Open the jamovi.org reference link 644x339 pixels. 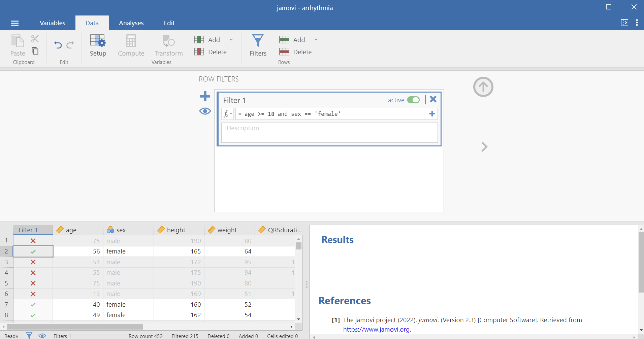pyautogui.click(x=376, y=330)
